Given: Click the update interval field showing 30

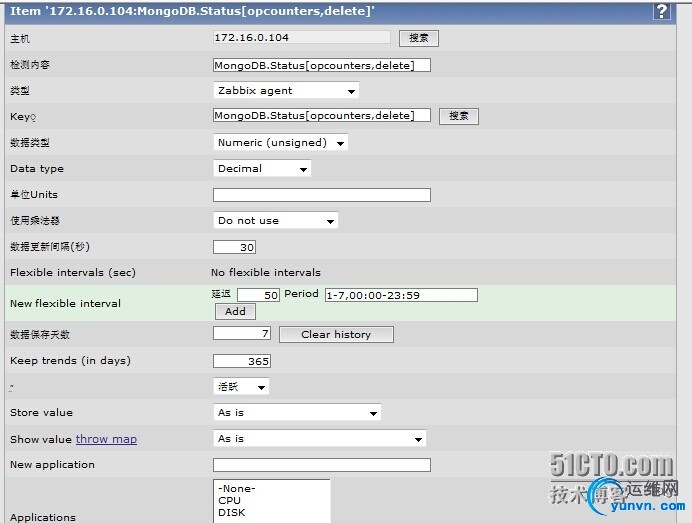Looking at the screenshot, I should pyautogui.click(x=234, y=247).
